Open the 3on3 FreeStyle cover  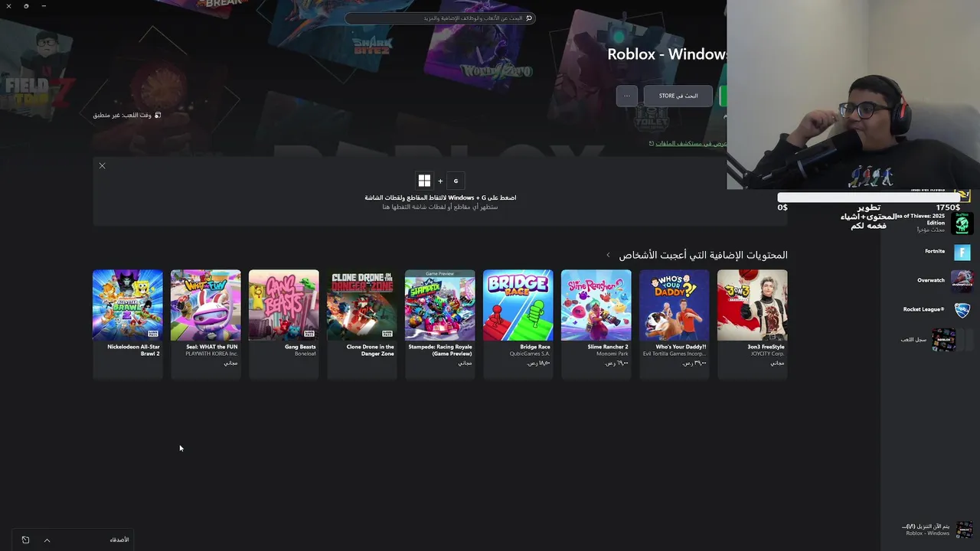tap(753, 305)
